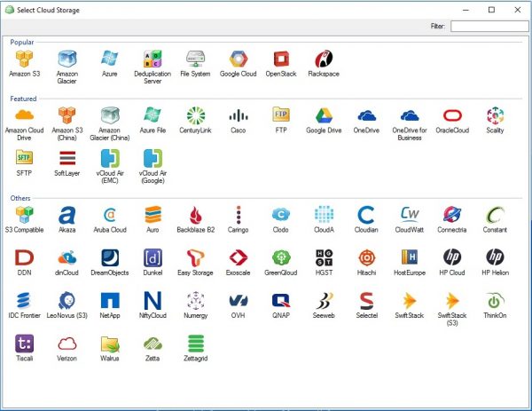Screen dimensions: 532x411
Task: Choose CloudA storage
Action: click(324, 215)
